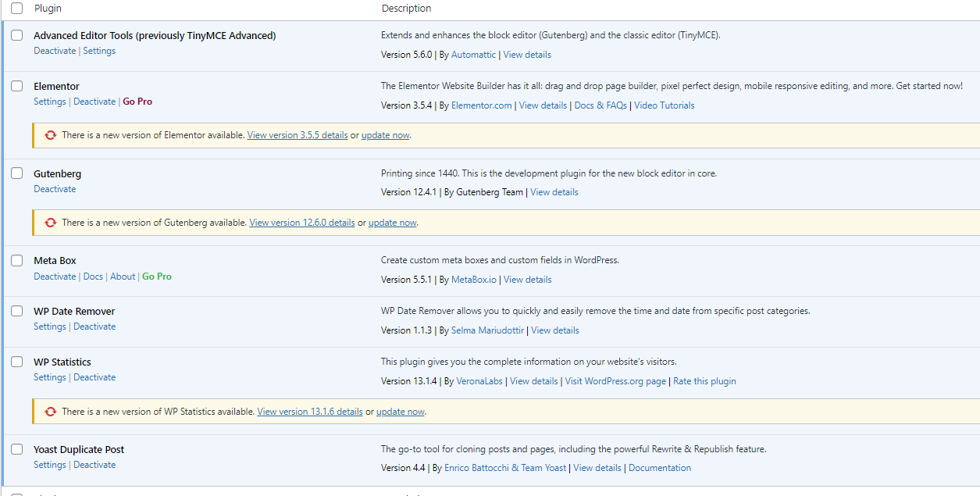Click the Plugin column header
This screenshot has height=496, width=980.
click(48, 9)
